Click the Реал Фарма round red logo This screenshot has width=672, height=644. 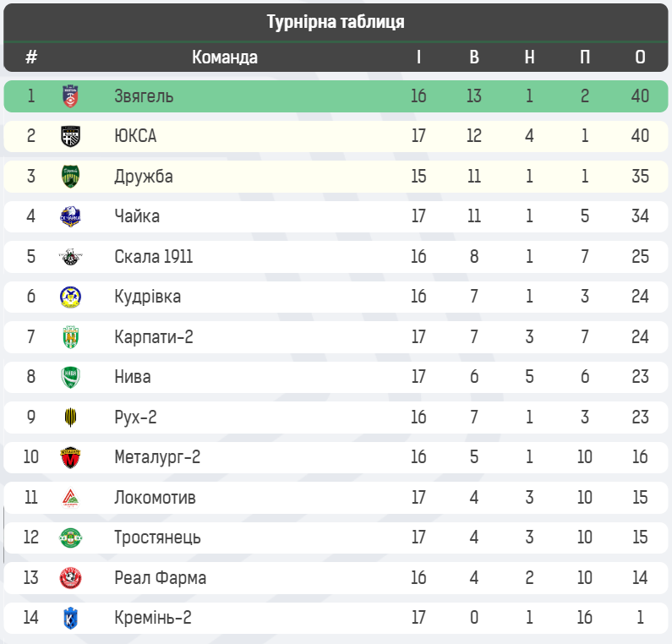click(70, 578)
